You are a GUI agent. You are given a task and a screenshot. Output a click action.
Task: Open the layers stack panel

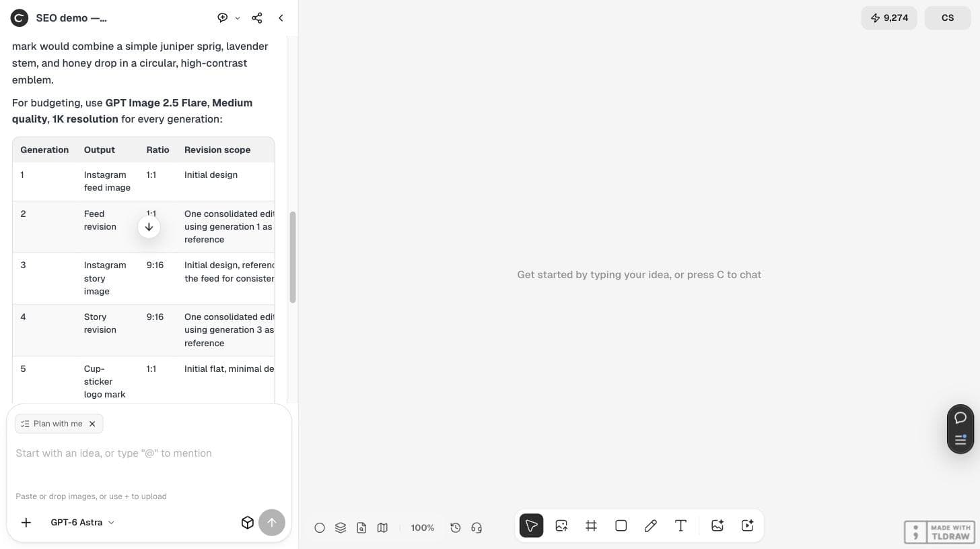click(341, 527)
